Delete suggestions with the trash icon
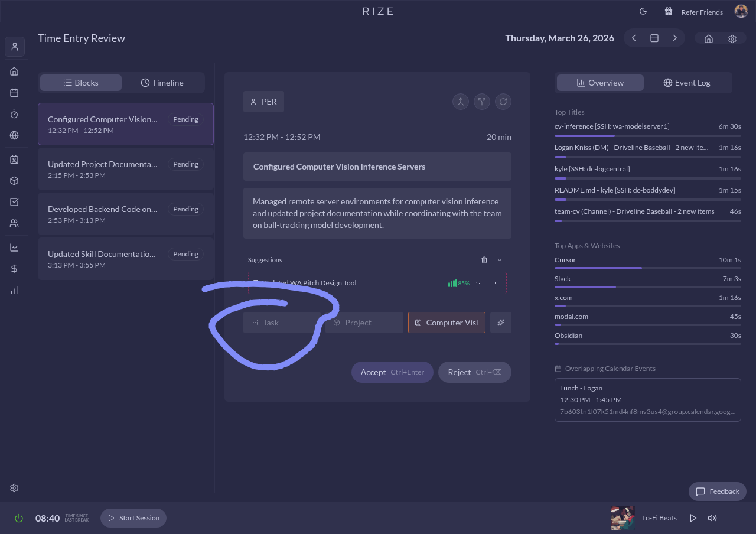Viewport: 756px width, 534px height. pyautogui.click(x=484, y=260)
